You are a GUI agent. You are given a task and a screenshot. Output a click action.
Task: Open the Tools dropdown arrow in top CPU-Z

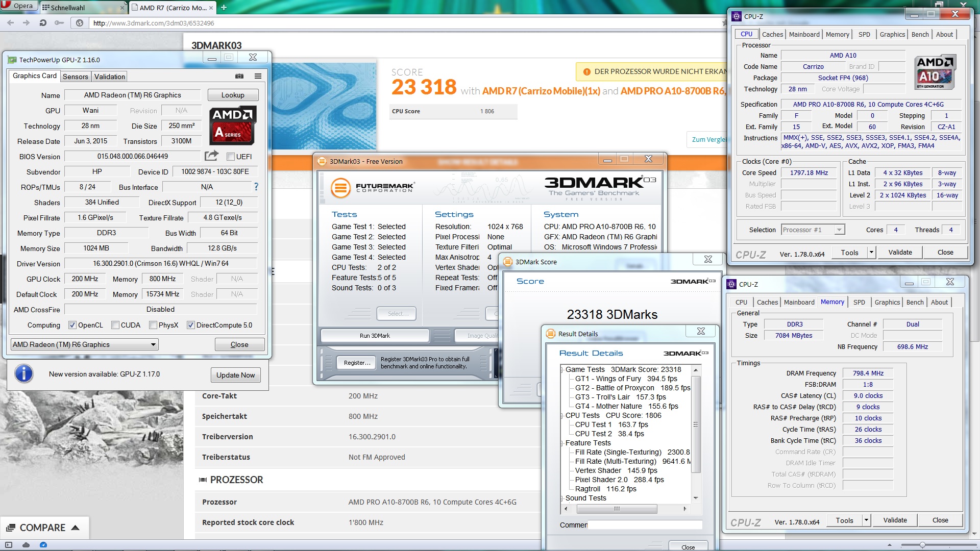tap(871, 253)
